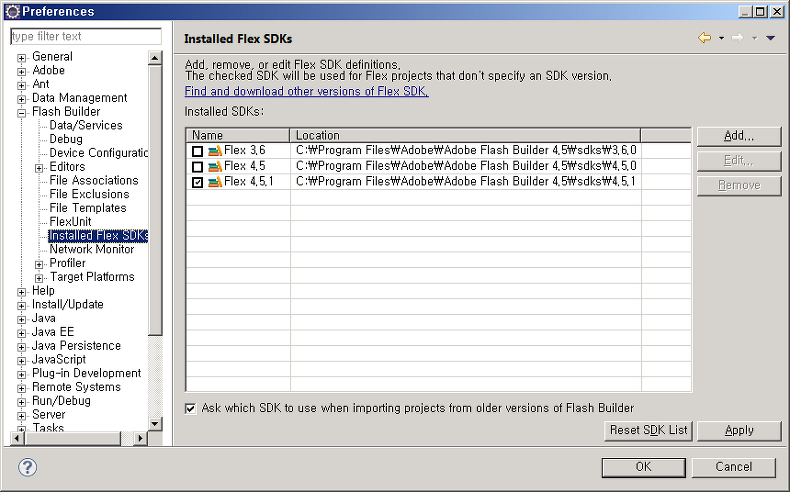Select Flex 4.5.1 location path cell
This screenshot has height=492, width=790.
tap(466, 182)
